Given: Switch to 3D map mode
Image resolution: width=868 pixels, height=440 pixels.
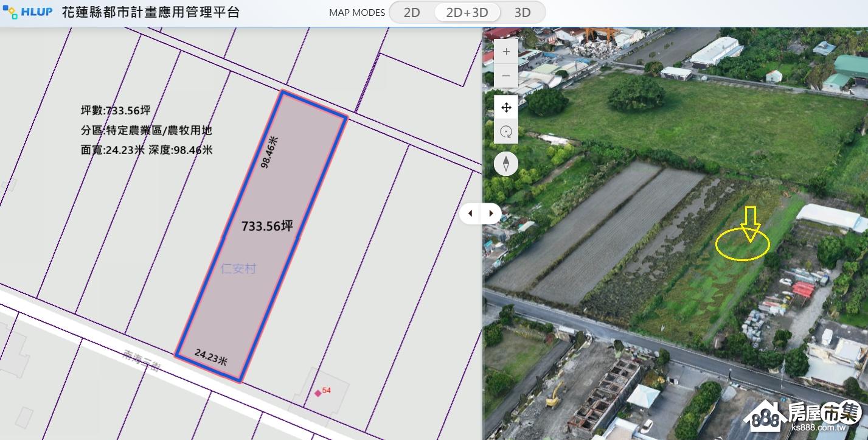Looking at the screenshot, I should pos(522,12).
